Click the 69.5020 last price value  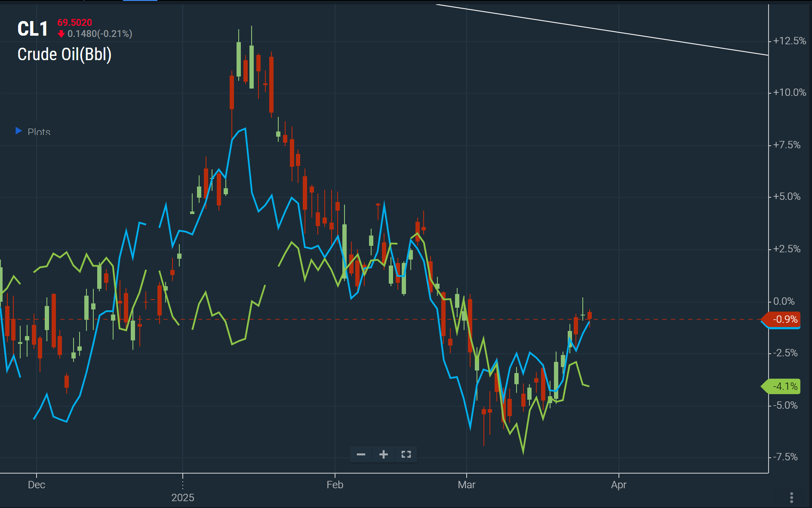click(x=75, y=23)
